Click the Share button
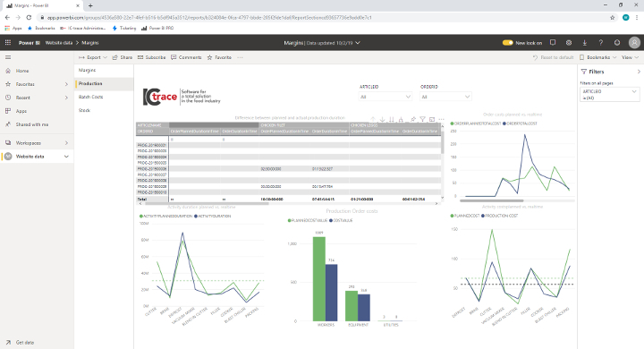 [123, 57]
